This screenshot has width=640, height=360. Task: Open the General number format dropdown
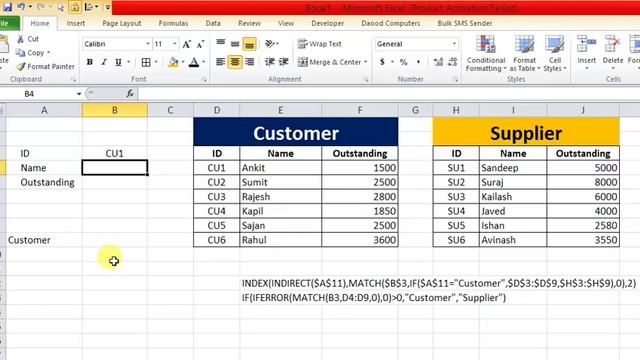click(454, 44)
